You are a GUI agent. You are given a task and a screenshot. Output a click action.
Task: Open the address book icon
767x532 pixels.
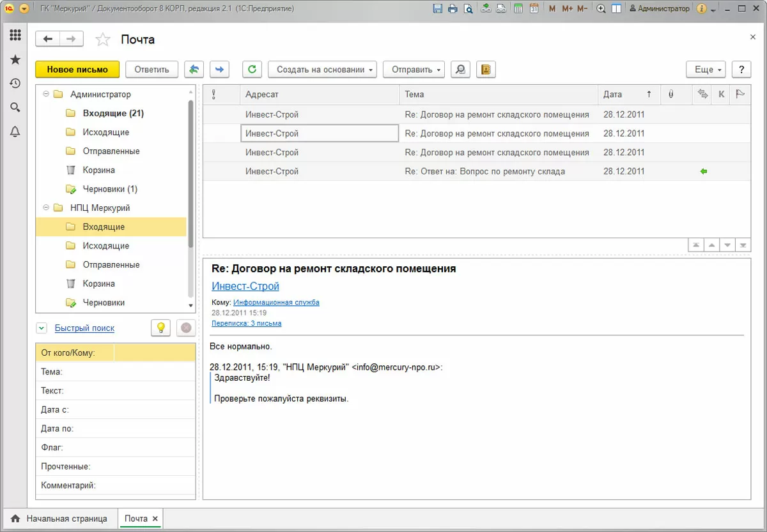point(486,70)
